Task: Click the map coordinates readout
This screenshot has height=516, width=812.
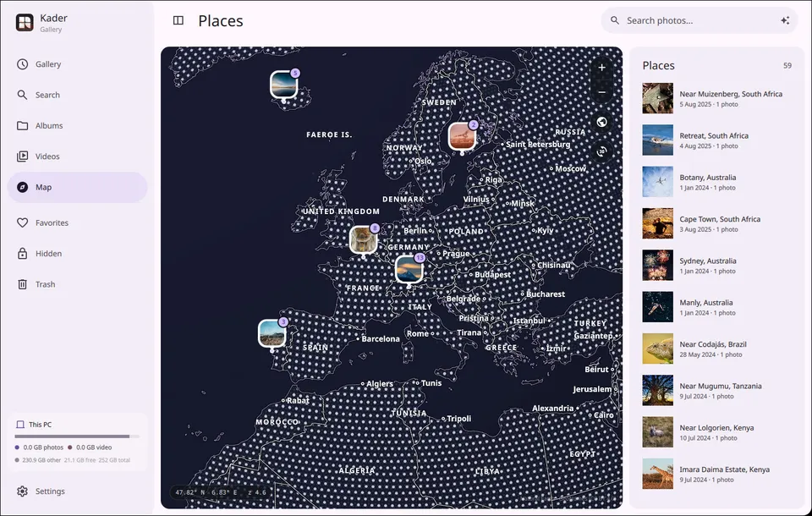Action: click(220, 492)
